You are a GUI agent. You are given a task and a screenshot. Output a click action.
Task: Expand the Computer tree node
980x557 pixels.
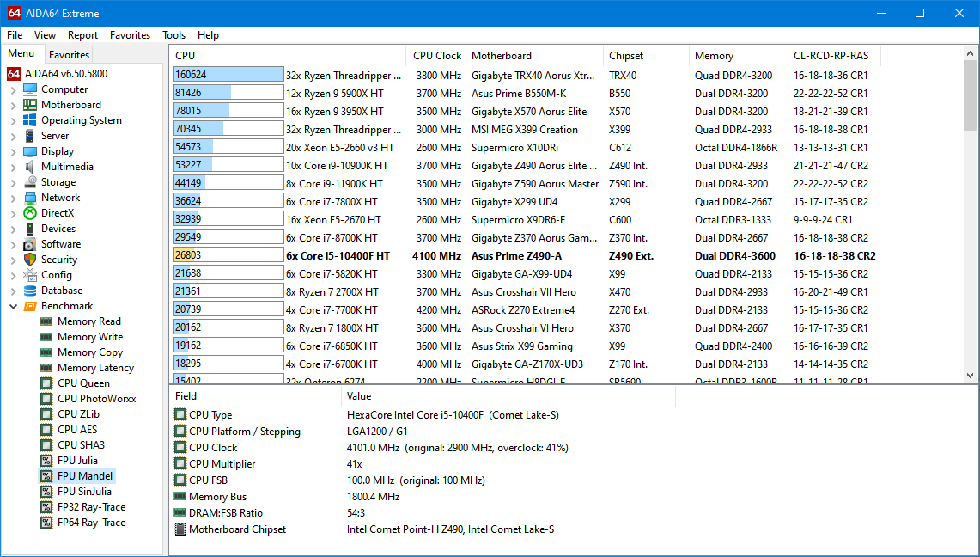(13, 89)
